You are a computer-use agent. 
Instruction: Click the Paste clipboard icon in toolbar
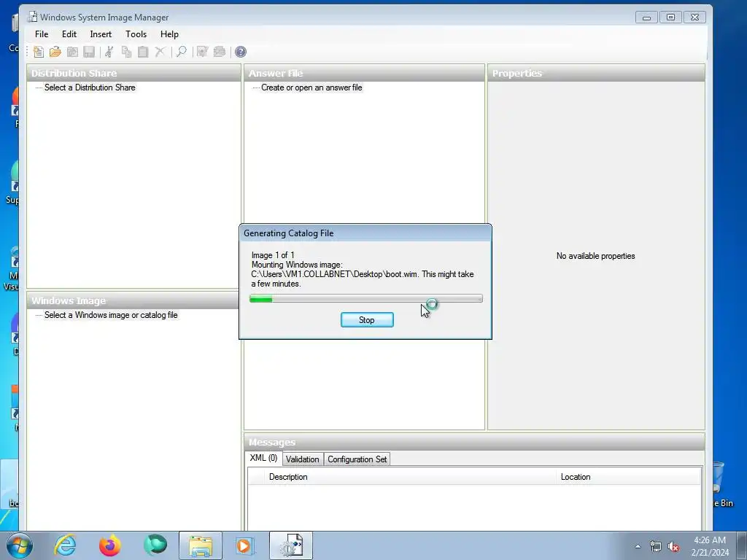(x=143, y=52)
